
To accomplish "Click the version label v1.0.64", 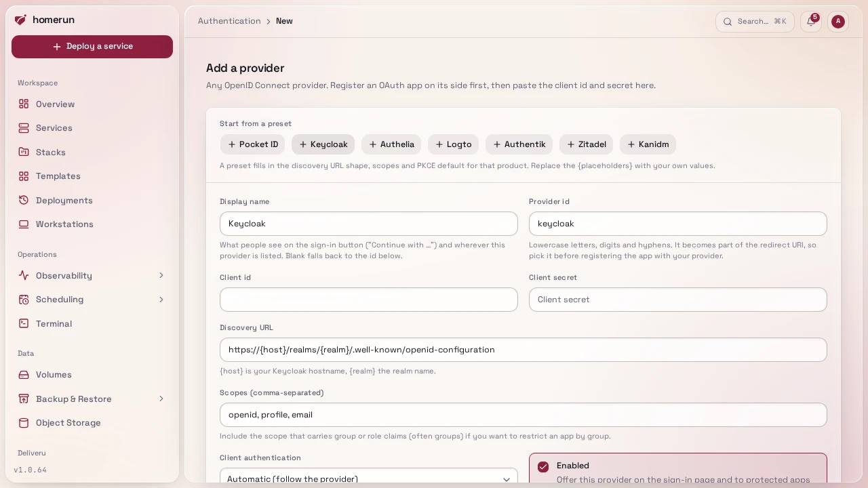I will pyautogui.click(x=30, y=470).
